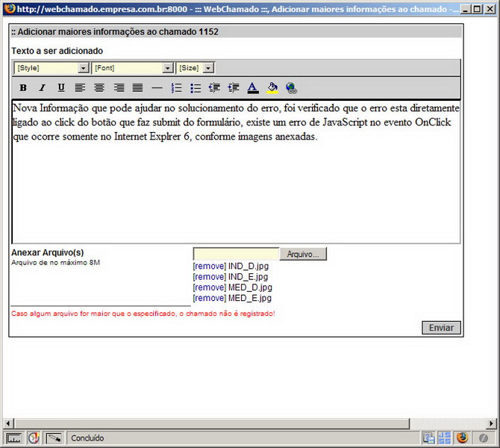Underline the selected text
The image size is (500, 448).
pos(61,88)
